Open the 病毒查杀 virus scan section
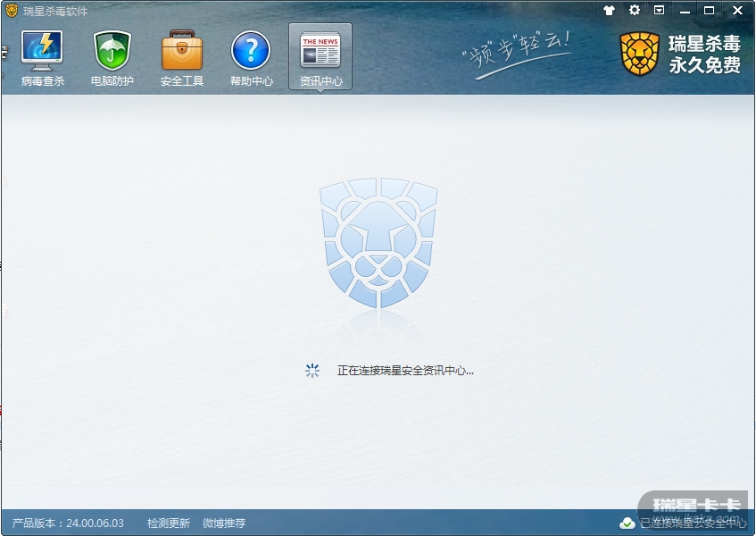Viewport: 756px width, 536px height. click(x=43, y=58)
